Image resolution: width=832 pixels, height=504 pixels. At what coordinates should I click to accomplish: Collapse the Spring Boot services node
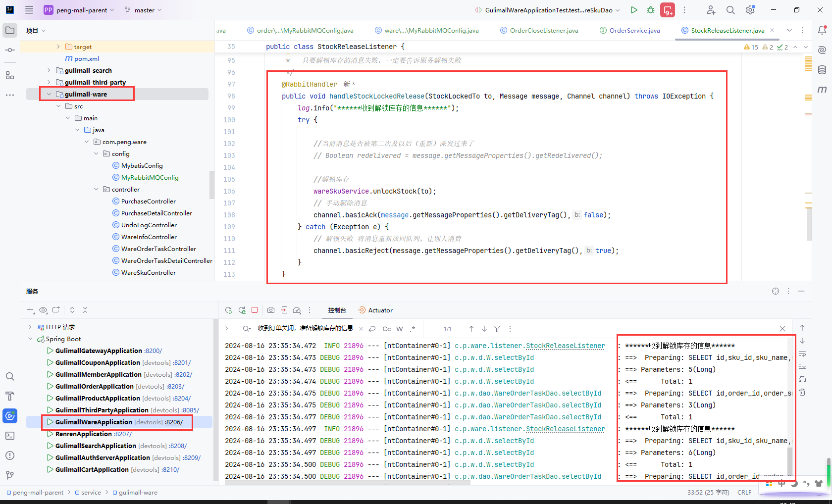(x=30, y=339)
